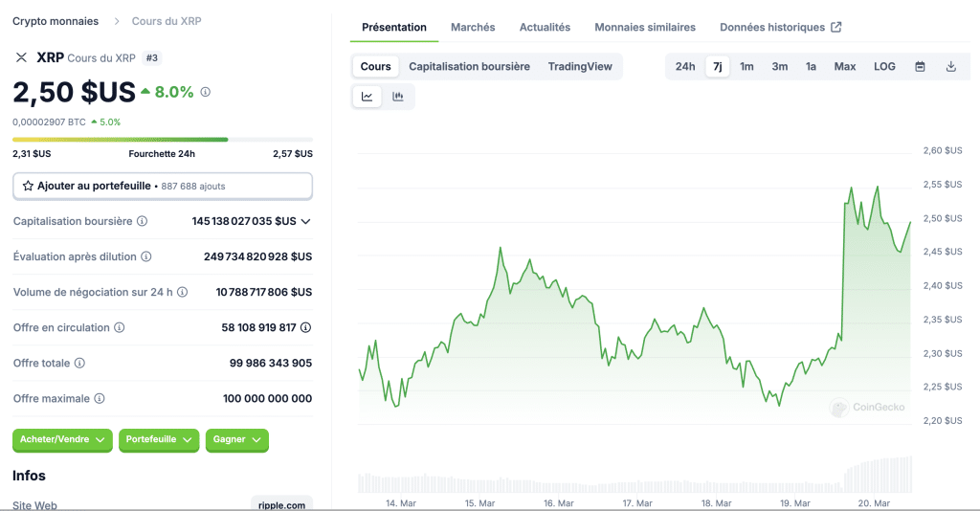Image resolution: width=980 pixels, height=511 pixels.
Task: Show info for Capitalisation boursière
Action: pyautogui.click(x=142, y=221)
